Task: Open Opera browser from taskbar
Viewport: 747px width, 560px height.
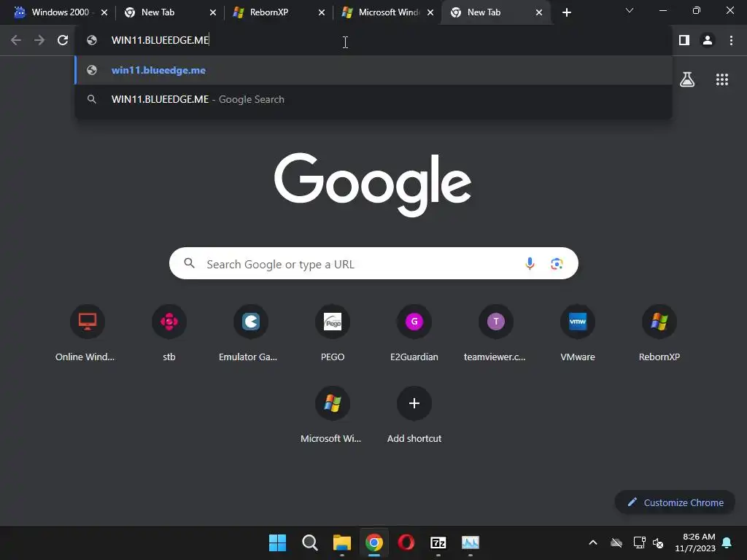Action: [x=406, y=542]
